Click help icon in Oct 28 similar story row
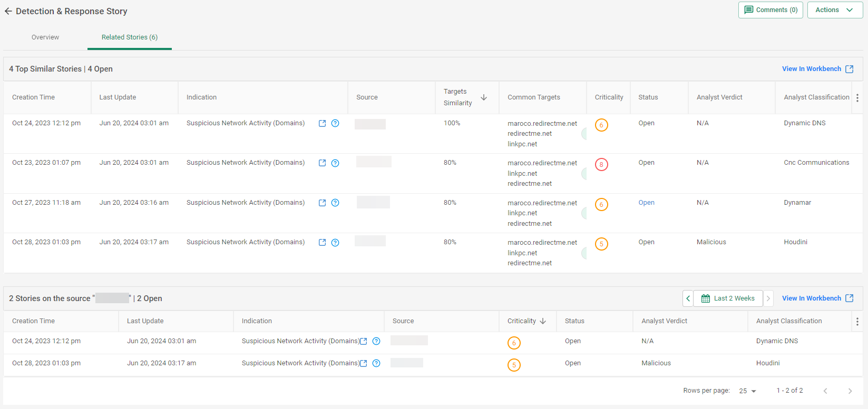This screenshot has height=409, width=868. point(335,243)
